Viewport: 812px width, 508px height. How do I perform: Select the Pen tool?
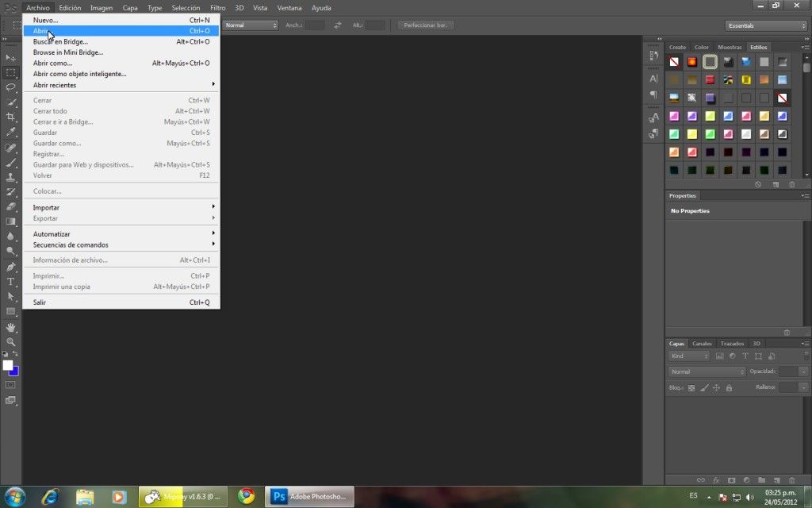pos(10,267)
